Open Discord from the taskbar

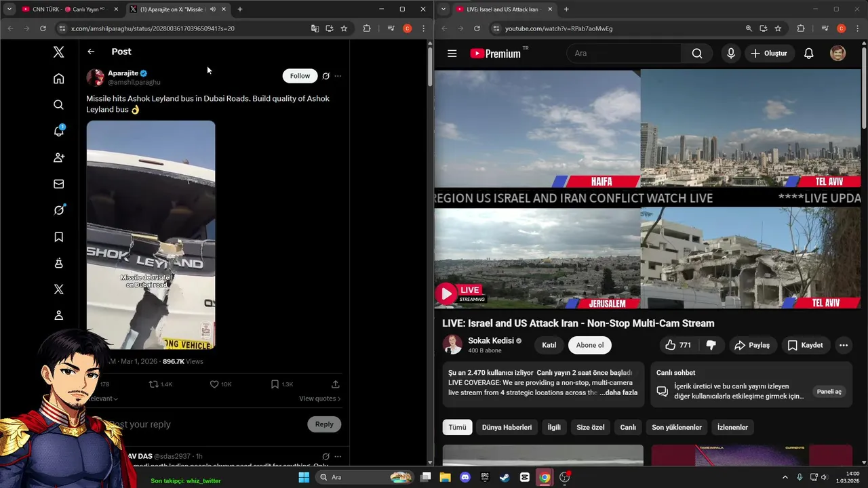point(465,477)
